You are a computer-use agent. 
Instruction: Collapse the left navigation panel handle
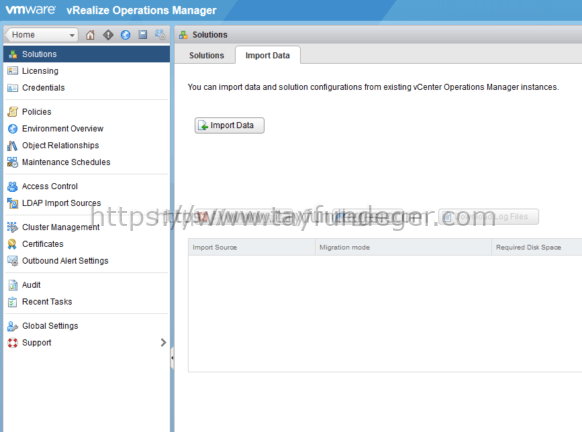point(172,358)
